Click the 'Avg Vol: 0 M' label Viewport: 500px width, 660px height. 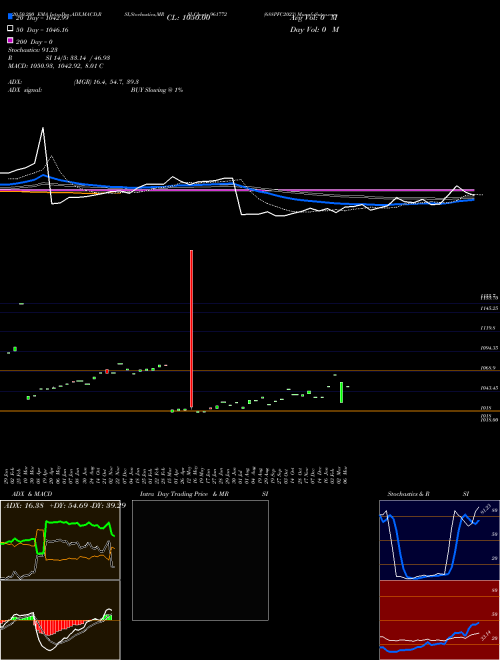point(314,18)
